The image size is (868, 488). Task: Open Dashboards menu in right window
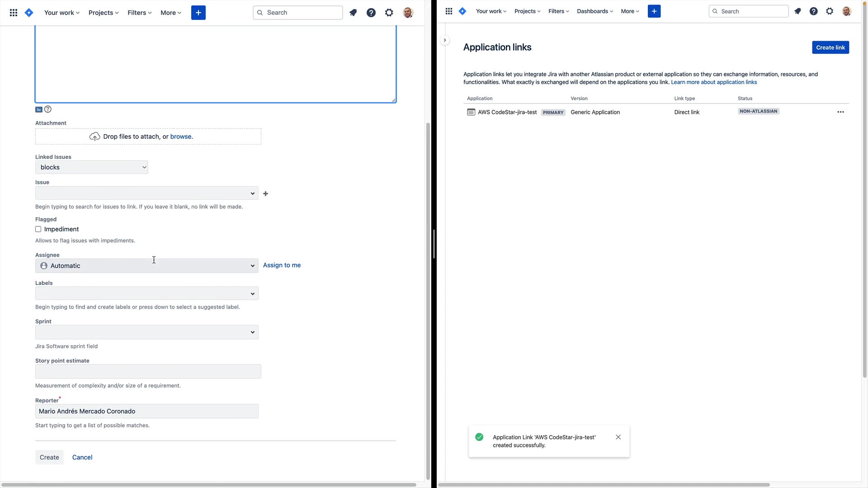tap(594, 11)
